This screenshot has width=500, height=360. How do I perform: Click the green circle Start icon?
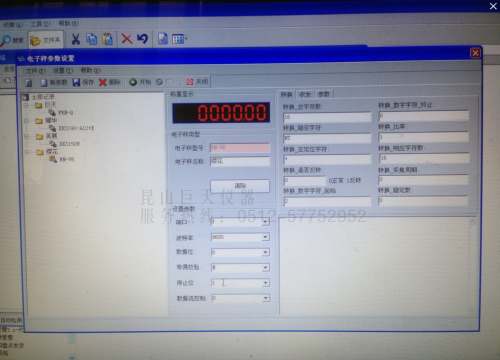tap(133, 82)
